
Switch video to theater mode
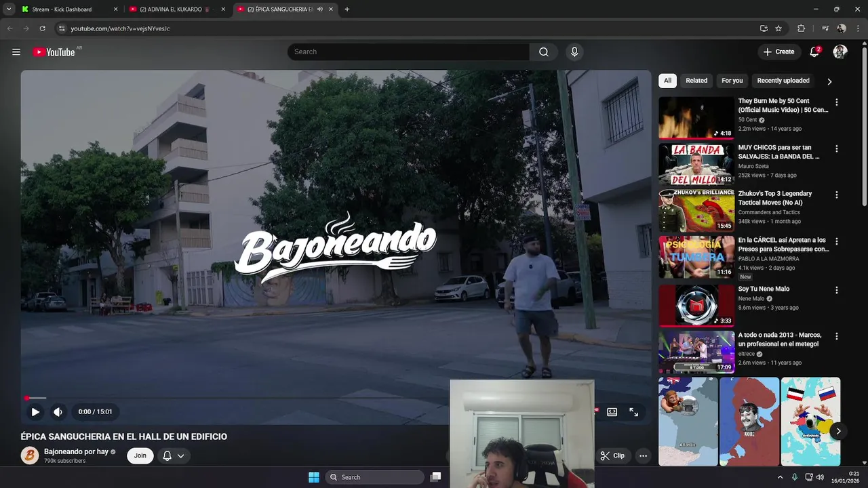click(x=612, y=411)
